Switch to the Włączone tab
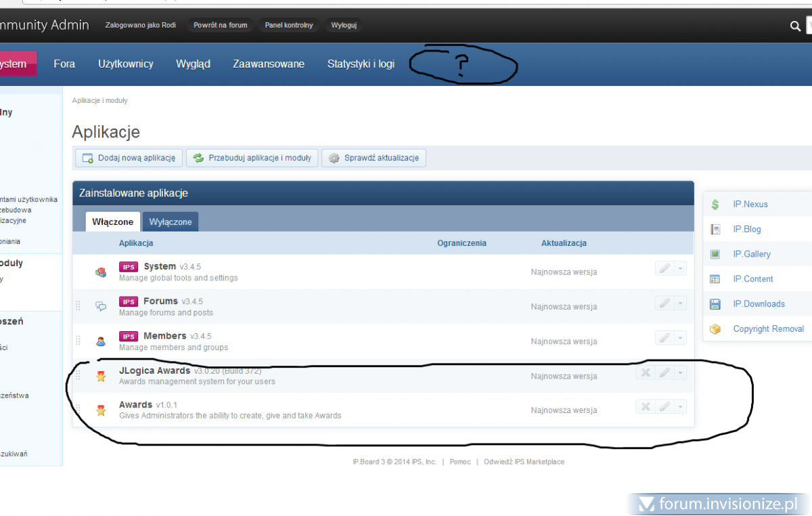 (113, 221)
